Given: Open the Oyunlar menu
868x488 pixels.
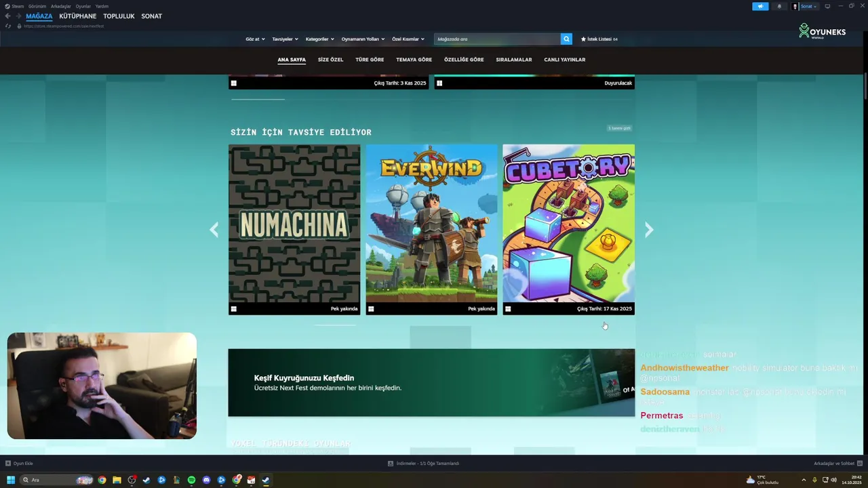Looking at the screenshot, I should click(83, 6).
